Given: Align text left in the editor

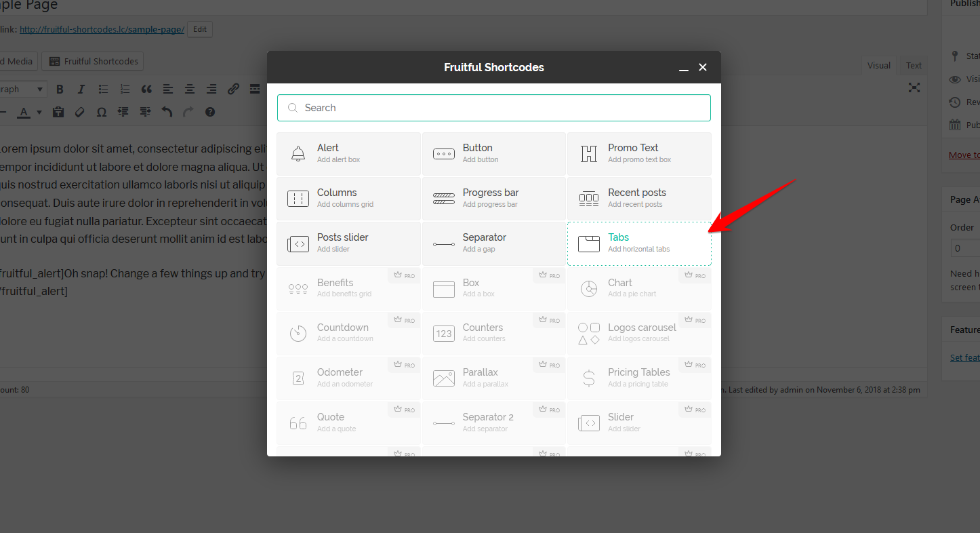Looking at the screenshot, I should click(x=168, y=89).
